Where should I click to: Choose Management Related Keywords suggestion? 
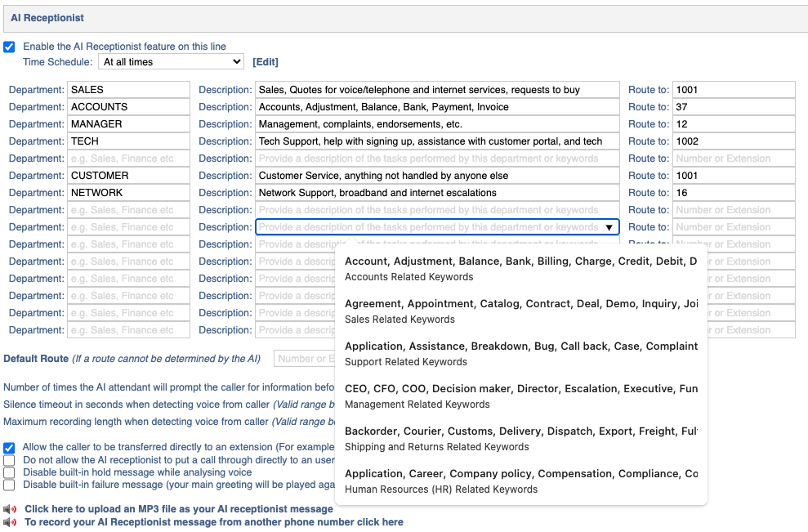click(x=520, y=396)
